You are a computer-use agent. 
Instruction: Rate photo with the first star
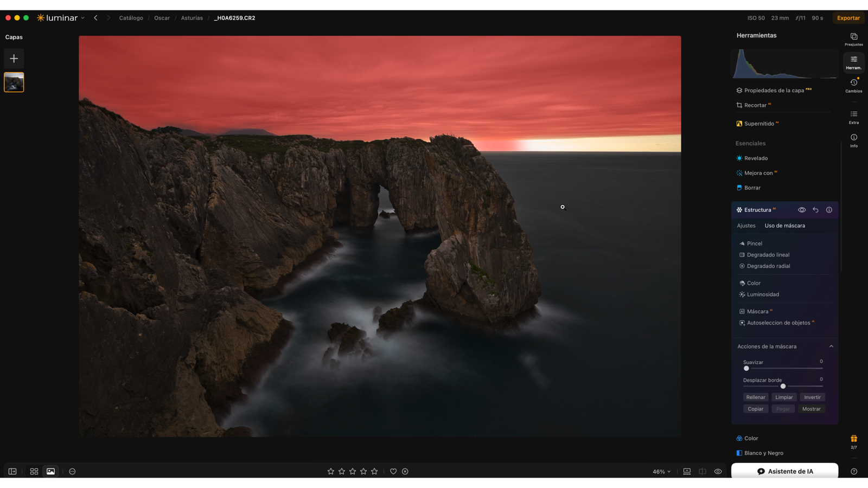pyautogui.click(x=330, y=471)
